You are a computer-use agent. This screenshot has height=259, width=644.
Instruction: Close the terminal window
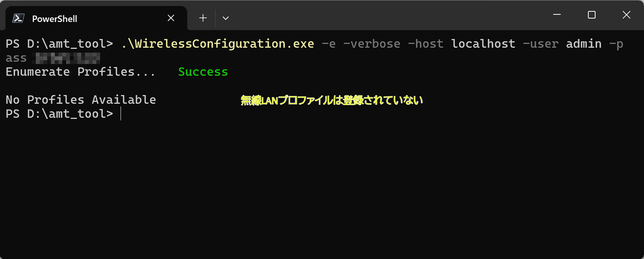point(626,15)
